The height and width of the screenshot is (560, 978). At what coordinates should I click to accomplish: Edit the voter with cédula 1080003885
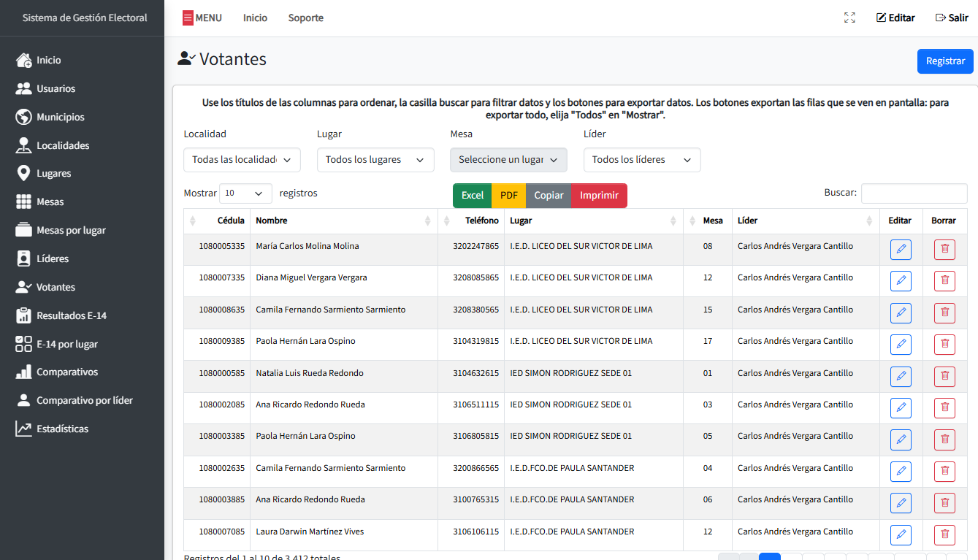(x=901, y=503)
